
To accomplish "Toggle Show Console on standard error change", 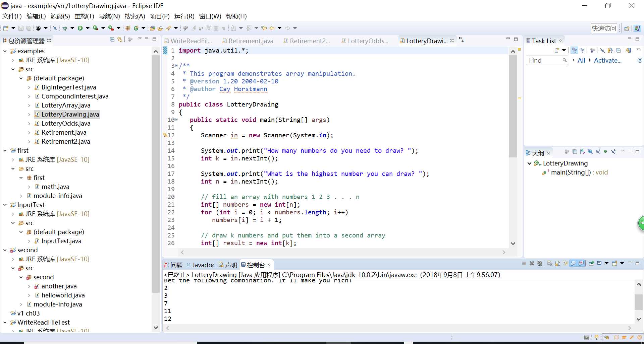I will (x=581, y=263).
